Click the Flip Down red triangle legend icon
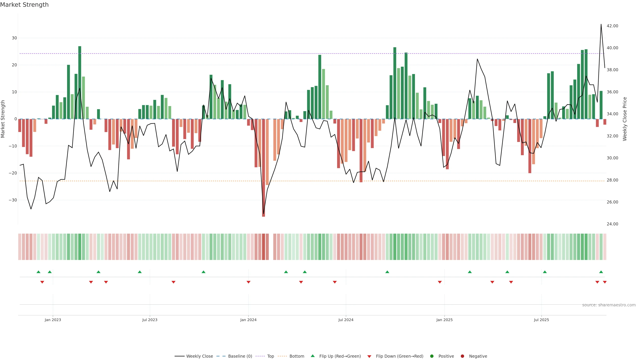The image size is (644, 362). click(369, 356)
